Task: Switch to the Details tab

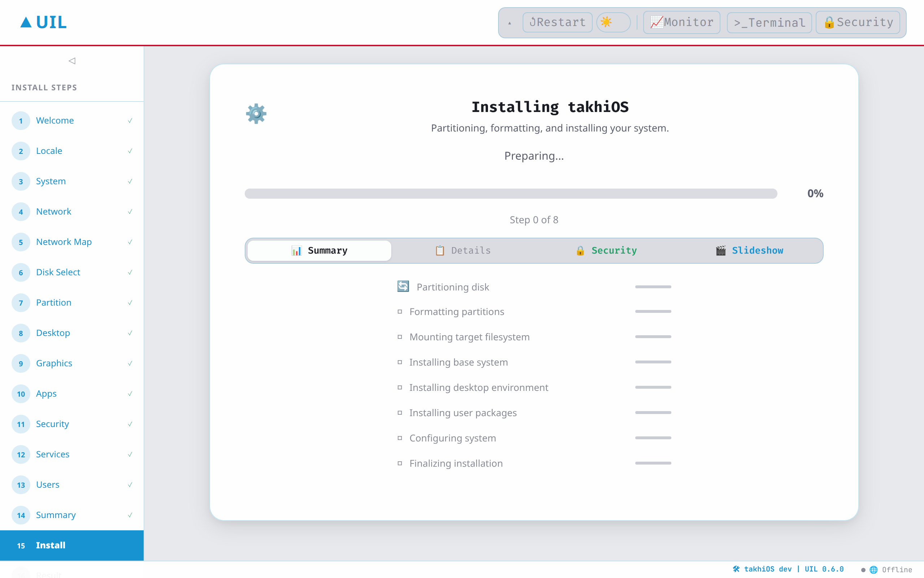Action: (463, 250)
